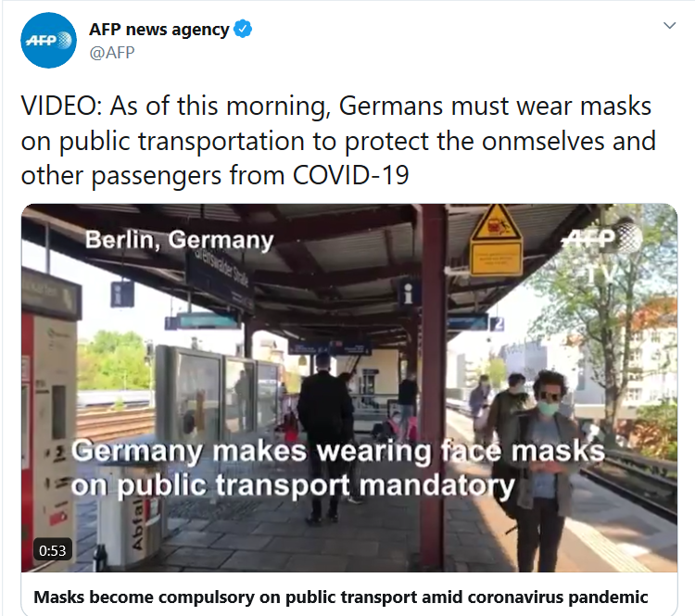
Task: Open the Masks become compulsory headline link
Action: tap(340, 597)
